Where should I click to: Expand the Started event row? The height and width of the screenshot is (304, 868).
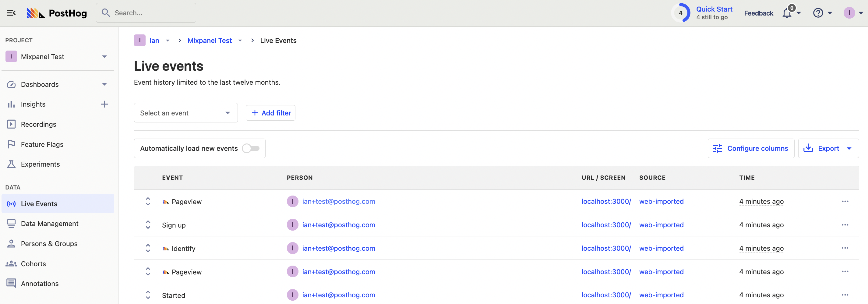(x=148, y=295)
